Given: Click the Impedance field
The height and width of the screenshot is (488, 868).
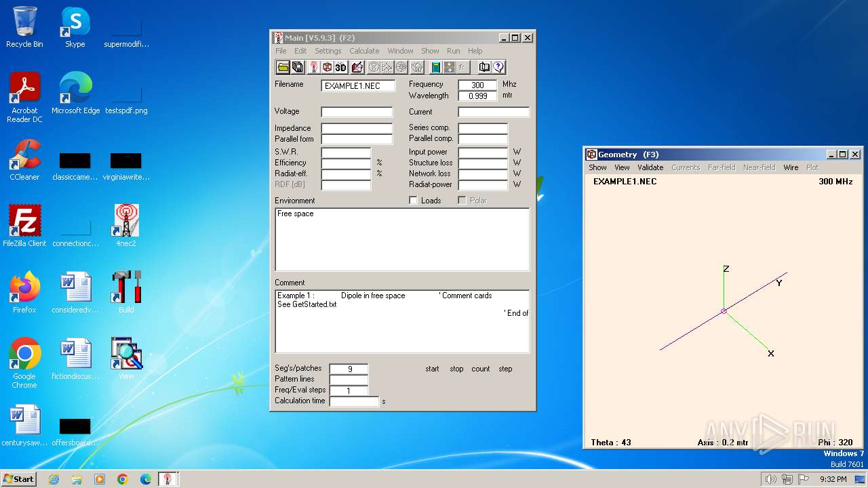Looking at the screenshot, I should [x=357, y=128].
